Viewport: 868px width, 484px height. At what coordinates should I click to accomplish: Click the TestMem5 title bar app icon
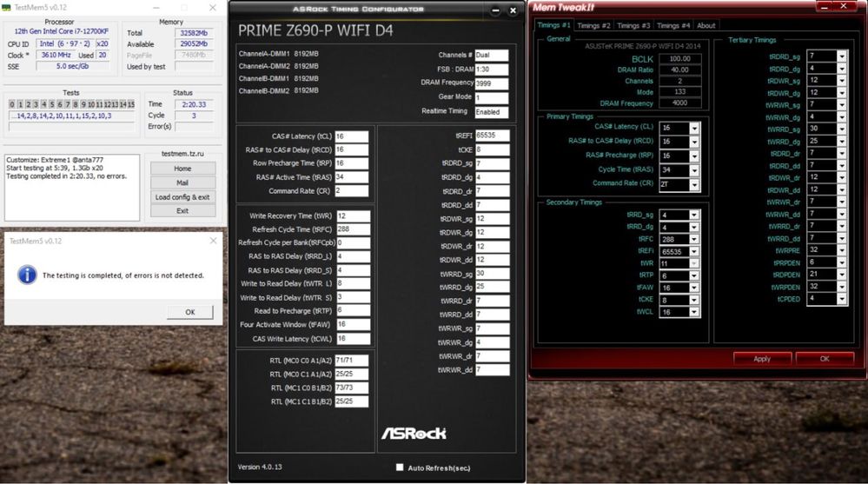click(x=6, y=7)
